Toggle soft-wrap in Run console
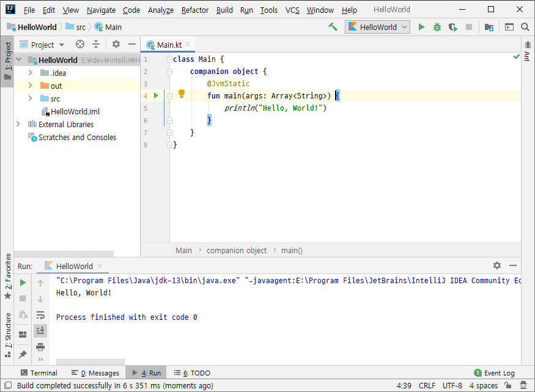The image size is (535, 392). pyautogui.click(x=40, y=314)
